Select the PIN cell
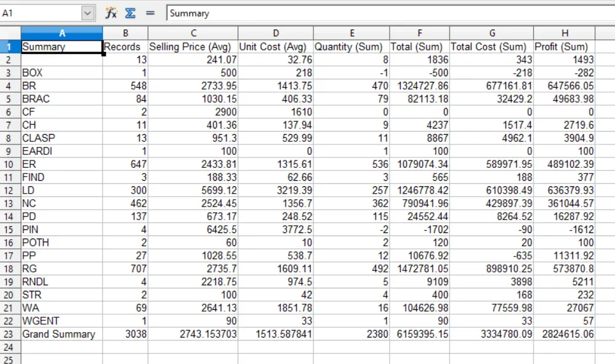The image size is (615, 364). (x=62, y=229)
